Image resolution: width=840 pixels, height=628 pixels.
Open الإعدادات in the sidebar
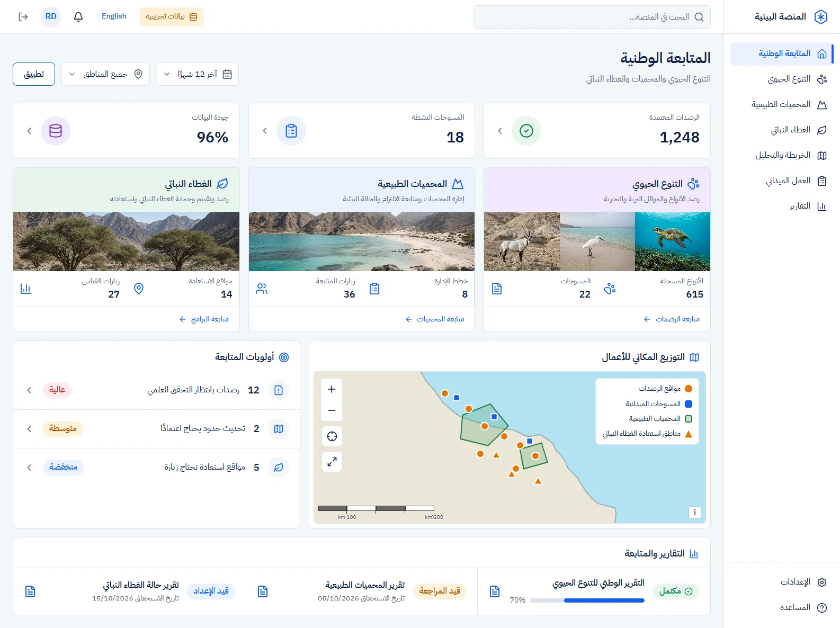[x=782, y=582]
